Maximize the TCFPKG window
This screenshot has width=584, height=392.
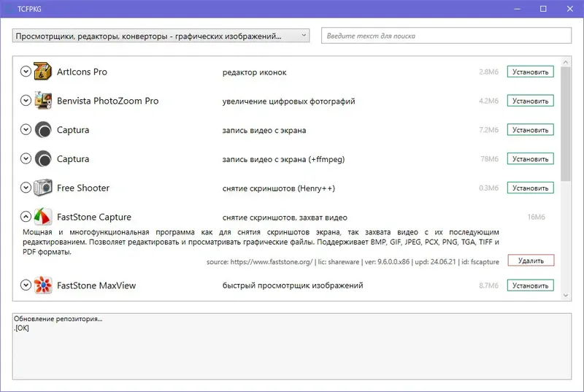(543, 9)
